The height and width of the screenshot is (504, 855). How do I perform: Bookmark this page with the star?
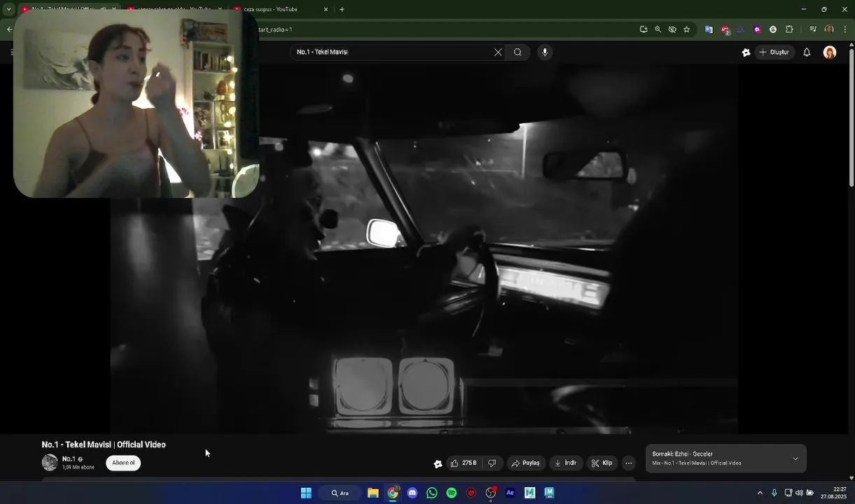point(686,29)
